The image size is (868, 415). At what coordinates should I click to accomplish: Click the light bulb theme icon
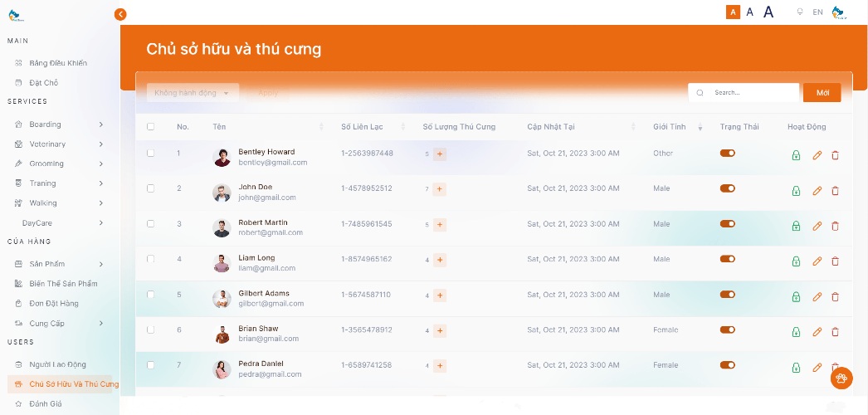[799, 12]
